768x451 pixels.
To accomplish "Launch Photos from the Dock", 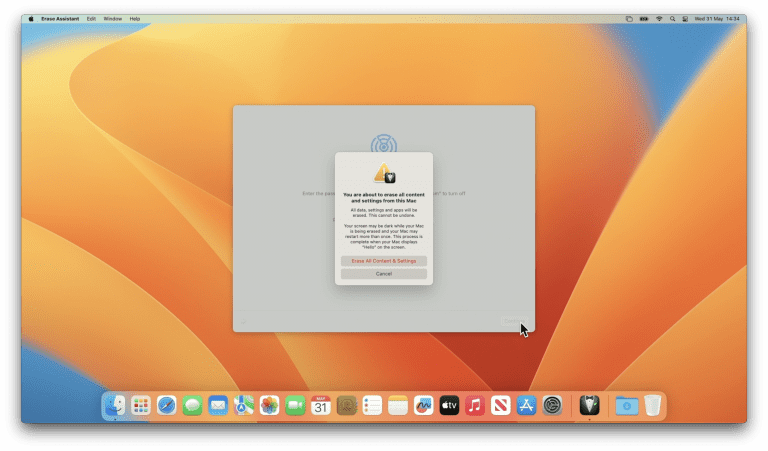I will tap(269, 405).
